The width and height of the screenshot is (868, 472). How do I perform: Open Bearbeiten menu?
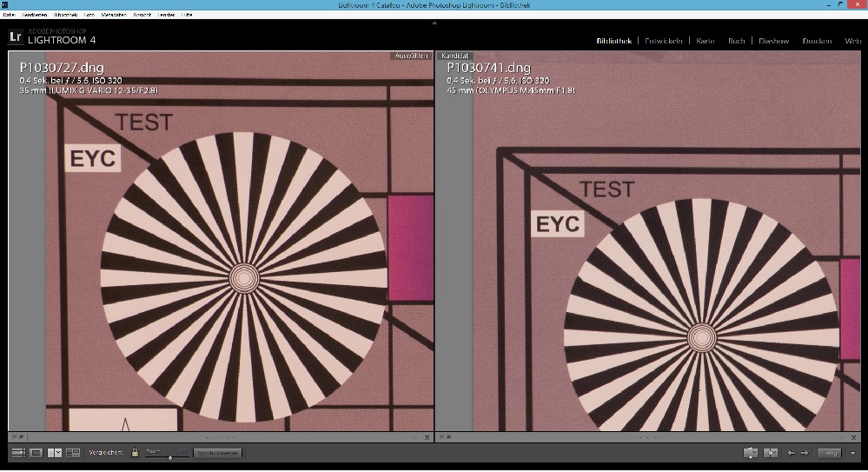click(x=35, y=15)
